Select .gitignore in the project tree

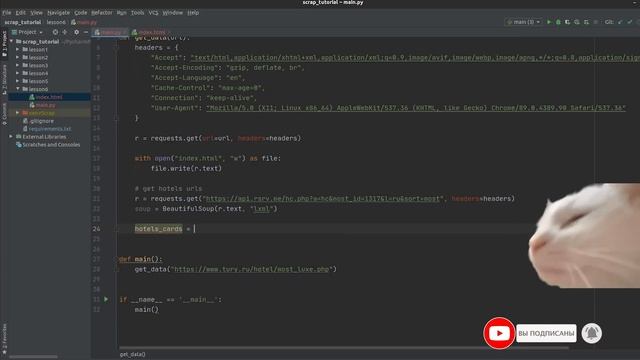click(x=41, y=121)
